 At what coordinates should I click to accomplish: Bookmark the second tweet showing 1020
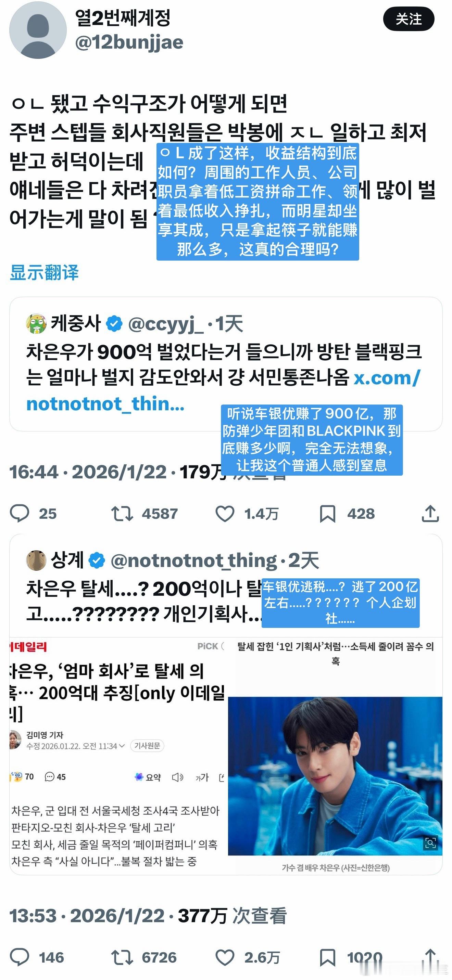pyautogui.click(x=327, y=957)
